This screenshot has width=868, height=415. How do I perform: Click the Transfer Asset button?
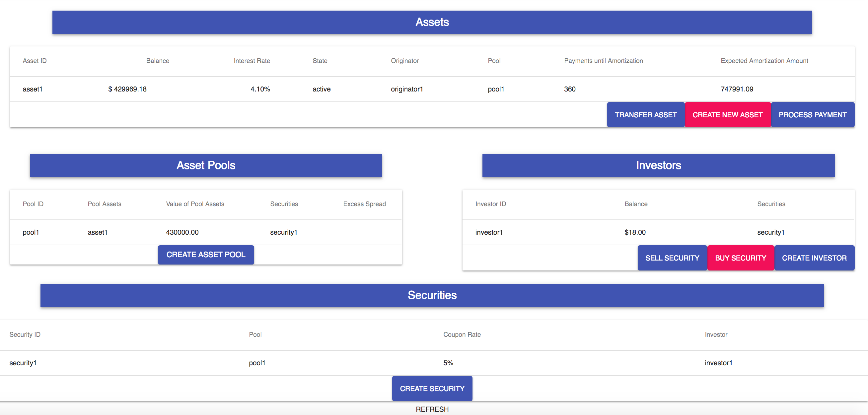[645, 115]
